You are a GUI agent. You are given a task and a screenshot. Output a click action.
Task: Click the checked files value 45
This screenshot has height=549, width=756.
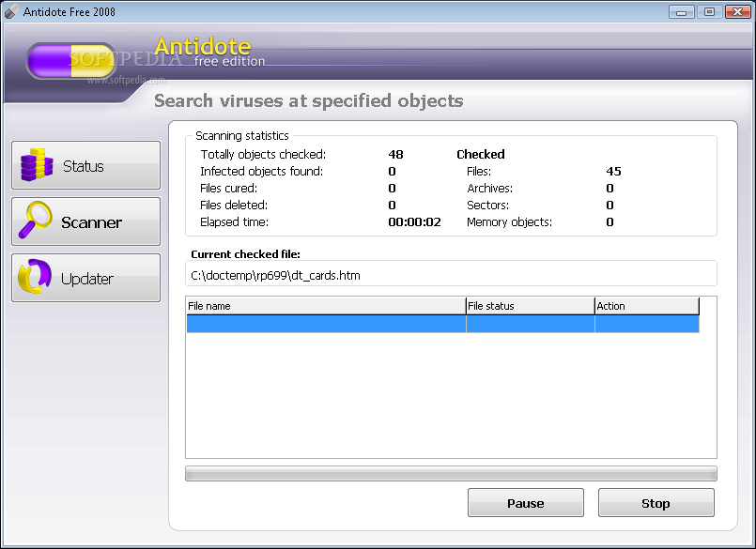614,171
